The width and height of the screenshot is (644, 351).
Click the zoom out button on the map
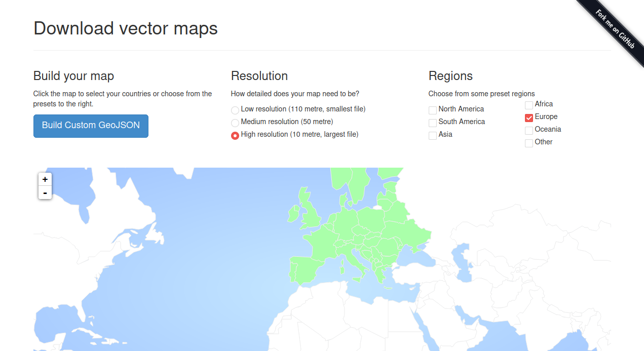tap(45, 192)
